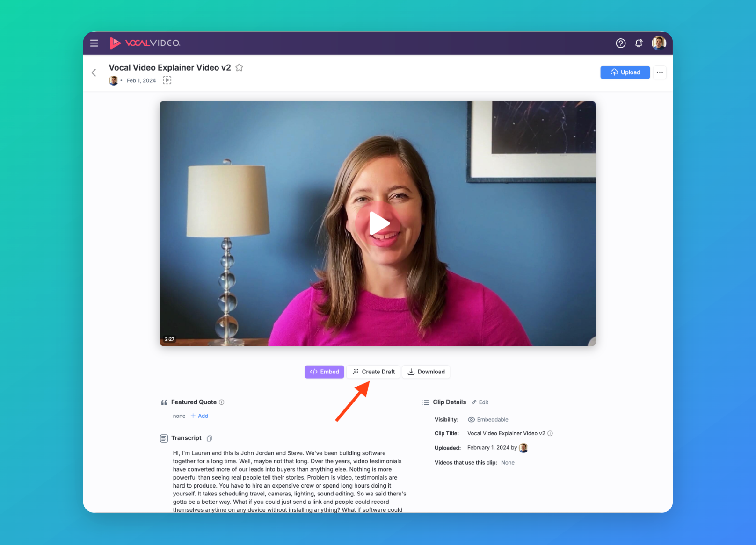Favorite the video with the star icon
Viewport: 756px width, 545px height.
click(x=239, y=67)
